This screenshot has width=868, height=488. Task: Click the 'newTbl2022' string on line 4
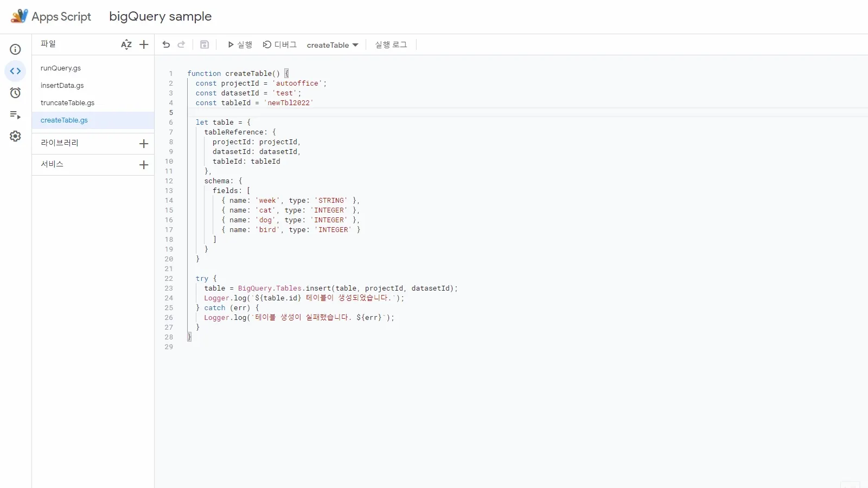pos(289,103)
